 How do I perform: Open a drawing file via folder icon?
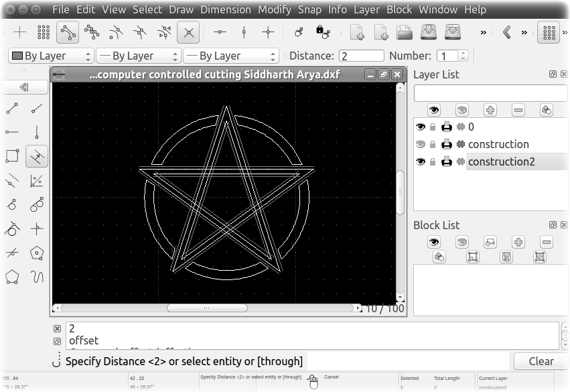[405, 32]
